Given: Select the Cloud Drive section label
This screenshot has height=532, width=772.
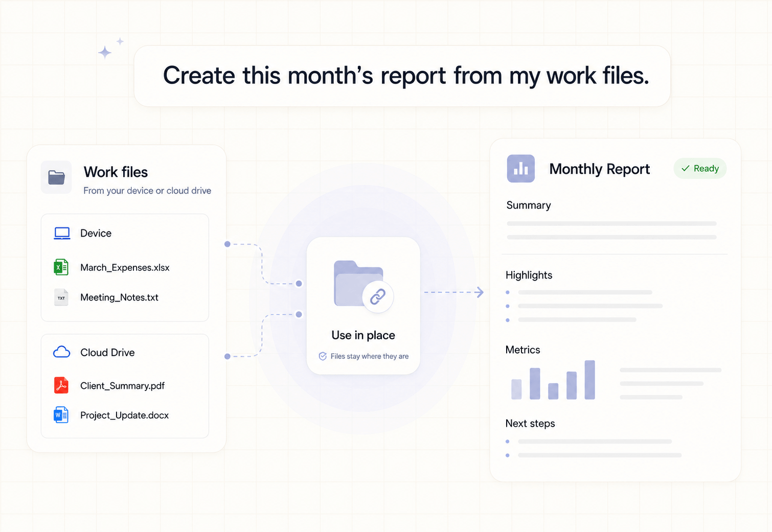Looking at the screenshot, I should [x=107, y=353].
